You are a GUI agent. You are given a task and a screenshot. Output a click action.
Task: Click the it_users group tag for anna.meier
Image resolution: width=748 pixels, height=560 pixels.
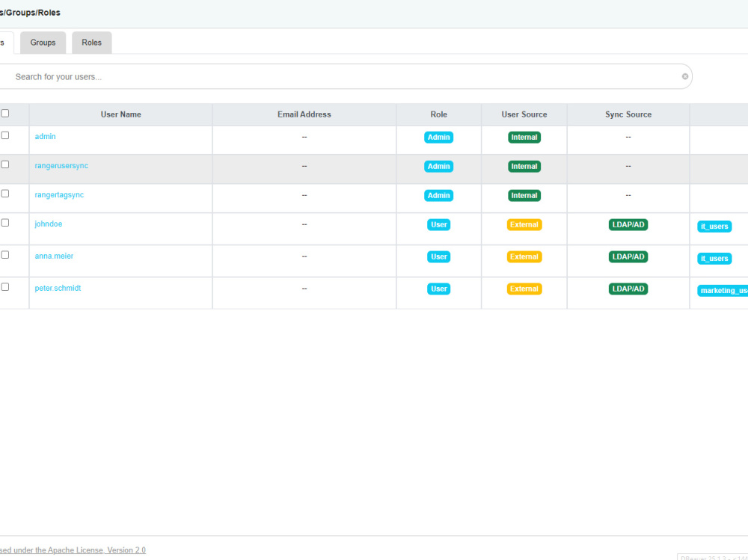coord(714,259)
